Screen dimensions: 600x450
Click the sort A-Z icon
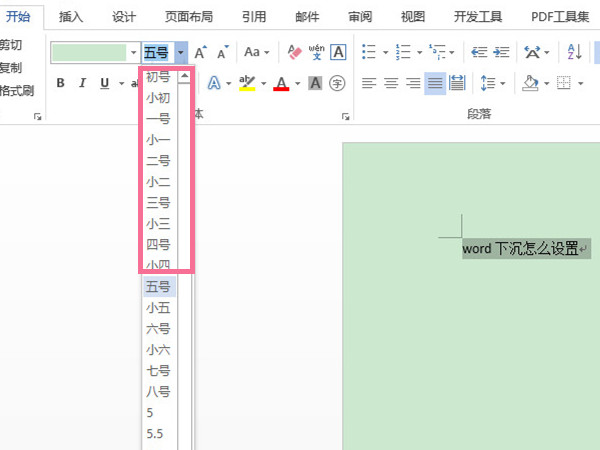pos(574,52)
